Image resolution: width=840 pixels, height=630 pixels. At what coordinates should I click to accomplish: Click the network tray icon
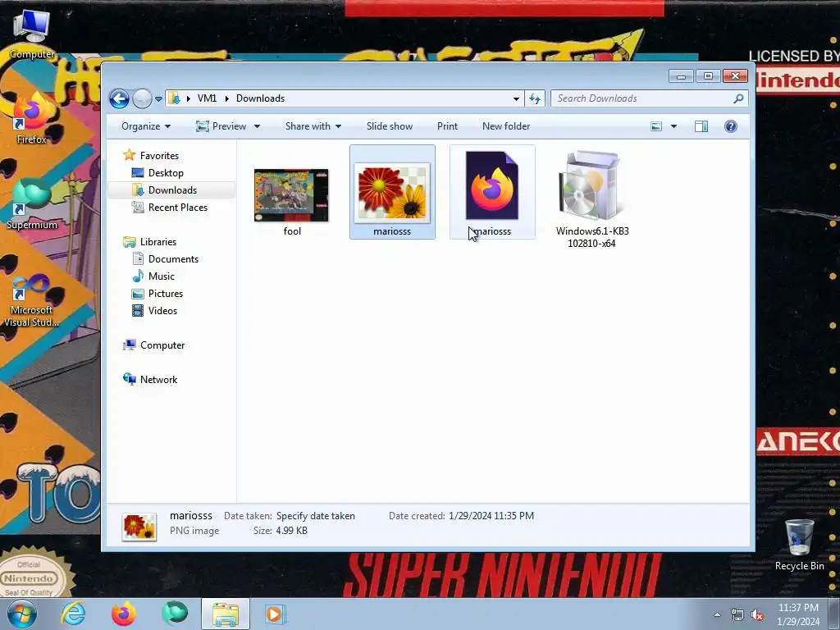tap(737, 615)
